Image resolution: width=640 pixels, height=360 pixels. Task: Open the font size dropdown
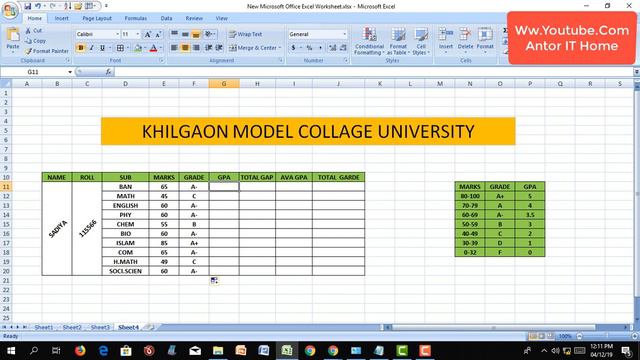(x=138, y=34)
